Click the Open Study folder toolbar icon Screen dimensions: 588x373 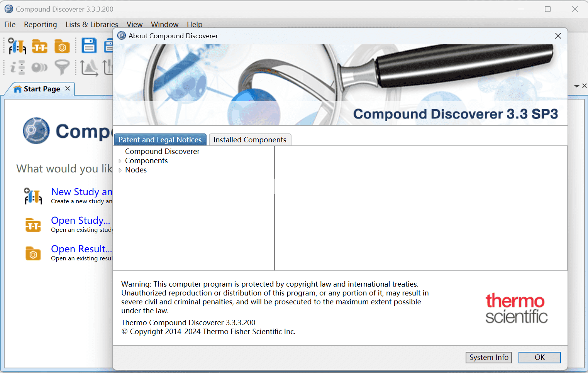(39, 46)
